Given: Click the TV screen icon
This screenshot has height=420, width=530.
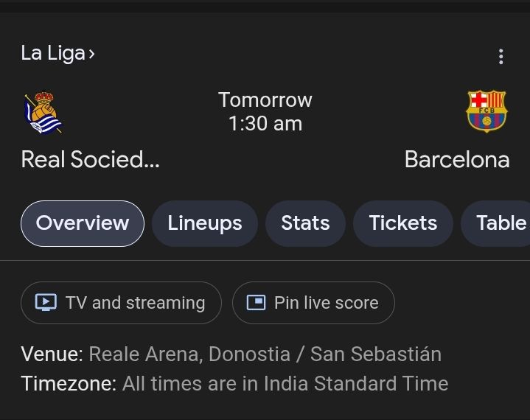Looking at the screenshot, I should [46, 303].
